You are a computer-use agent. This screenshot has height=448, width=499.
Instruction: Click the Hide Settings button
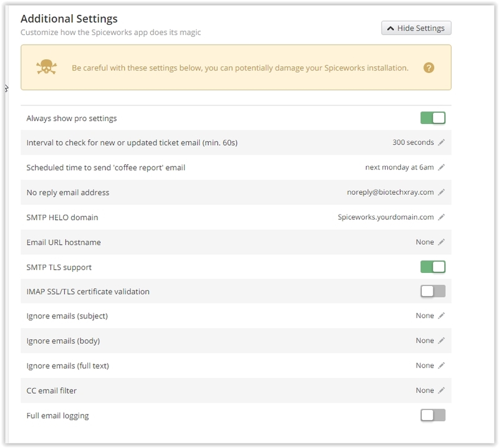click(416, 27)
